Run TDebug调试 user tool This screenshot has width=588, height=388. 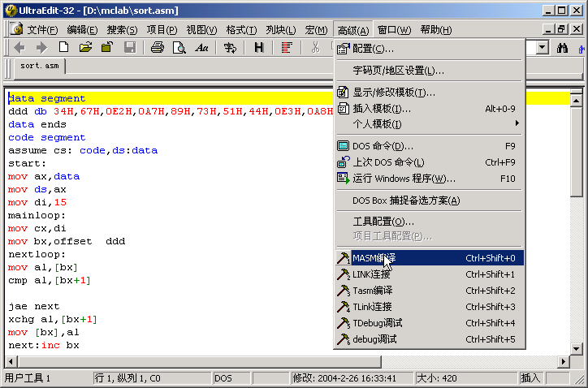[430, 323]
